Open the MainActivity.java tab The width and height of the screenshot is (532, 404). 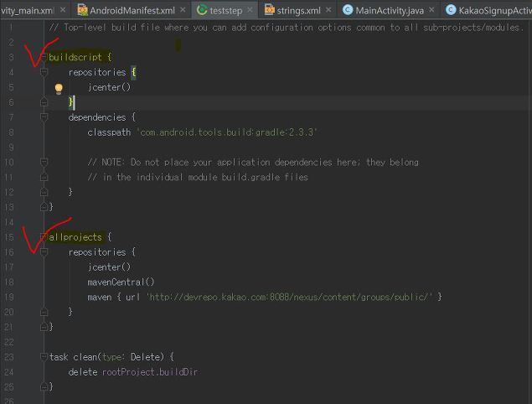390,10
